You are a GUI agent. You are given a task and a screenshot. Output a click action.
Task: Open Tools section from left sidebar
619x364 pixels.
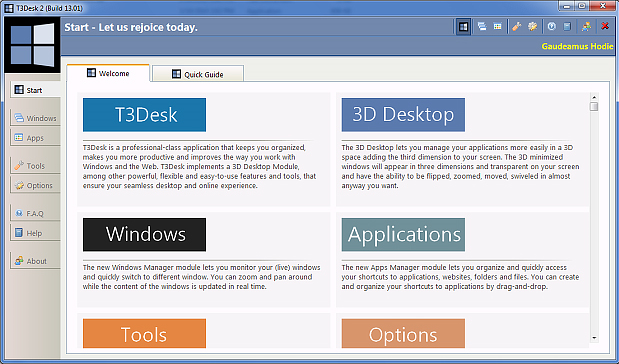coord(35,166)
